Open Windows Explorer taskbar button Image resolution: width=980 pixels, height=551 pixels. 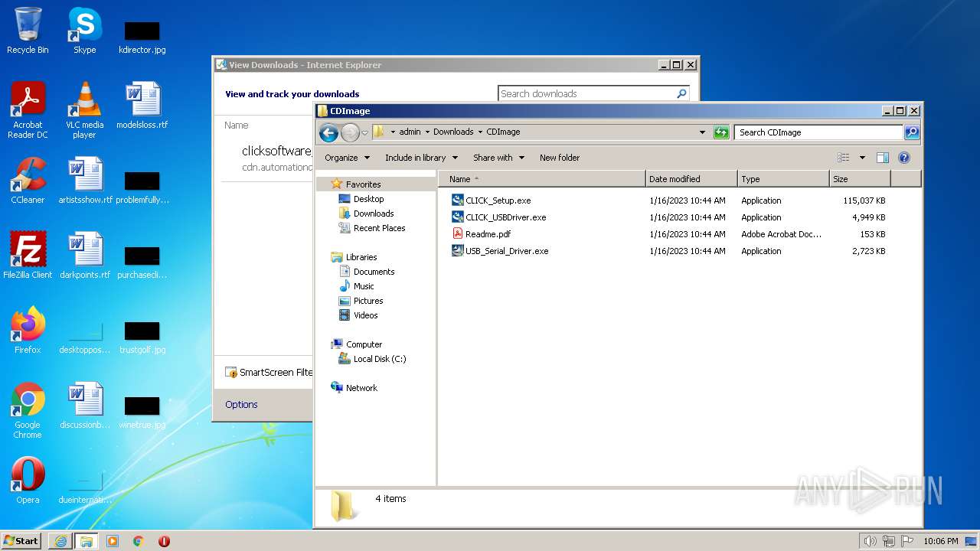[x=86, y=541]
